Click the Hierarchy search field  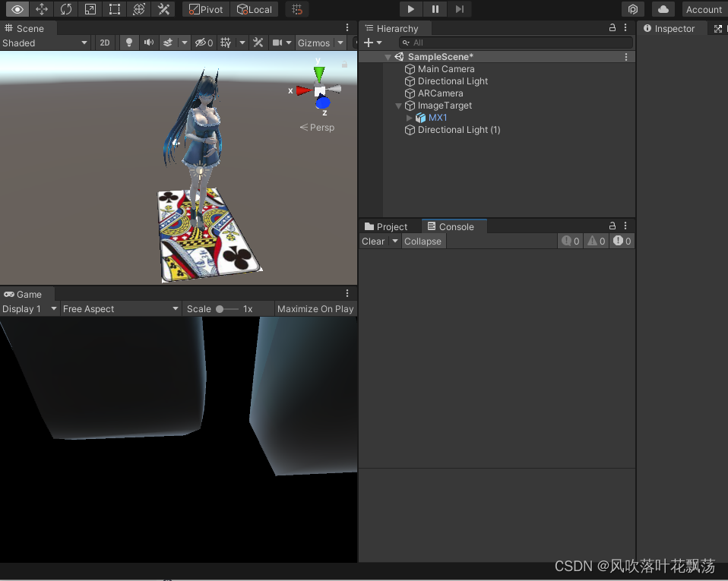click(x=517, y=43)
